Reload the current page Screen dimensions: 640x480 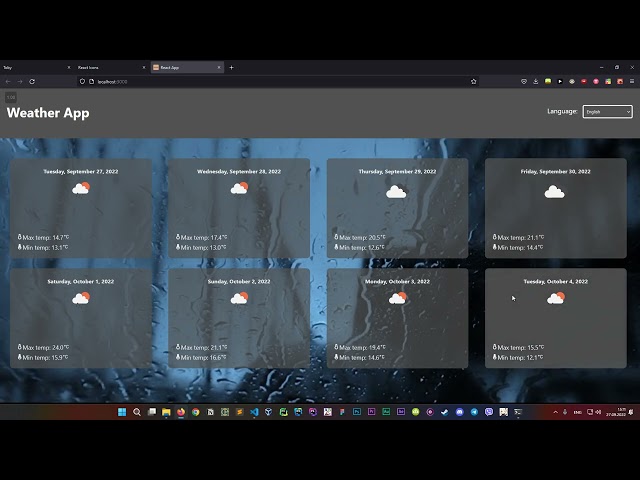(32, 82)
